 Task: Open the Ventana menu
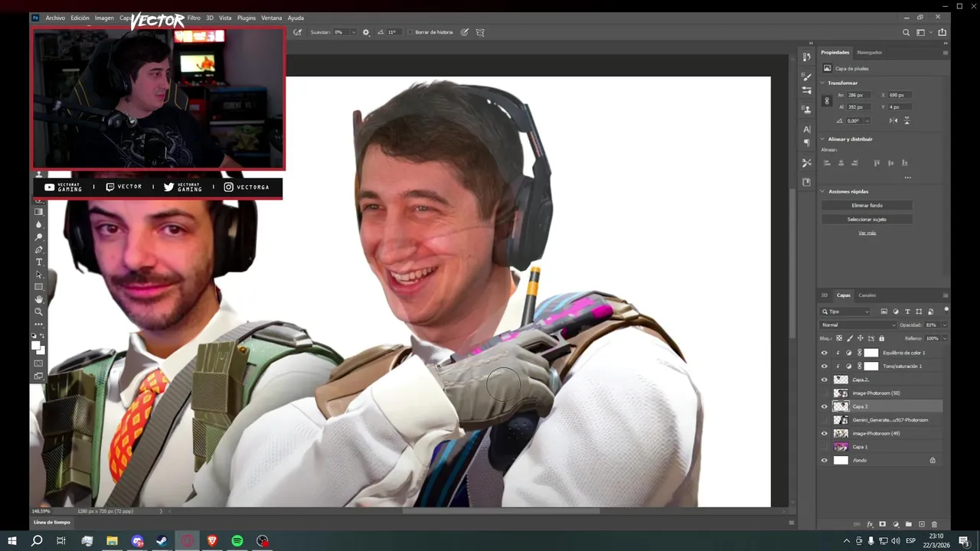(271, 18)
